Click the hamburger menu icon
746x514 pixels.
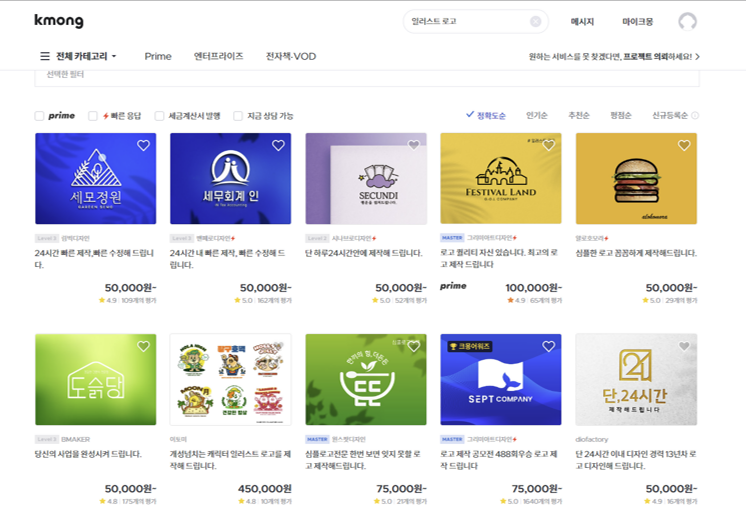[x=45, y=56]
